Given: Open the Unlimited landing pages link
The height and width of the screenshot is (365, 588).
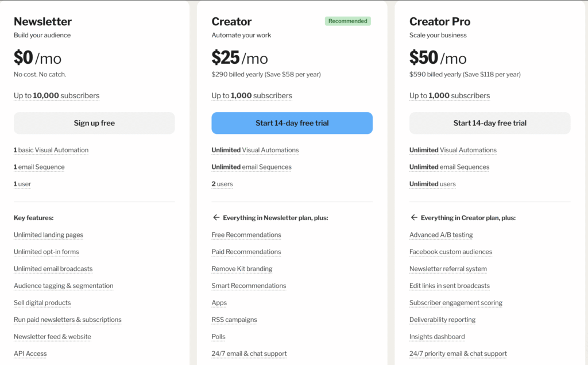Looking at the screenshot, I should point(48,235).
